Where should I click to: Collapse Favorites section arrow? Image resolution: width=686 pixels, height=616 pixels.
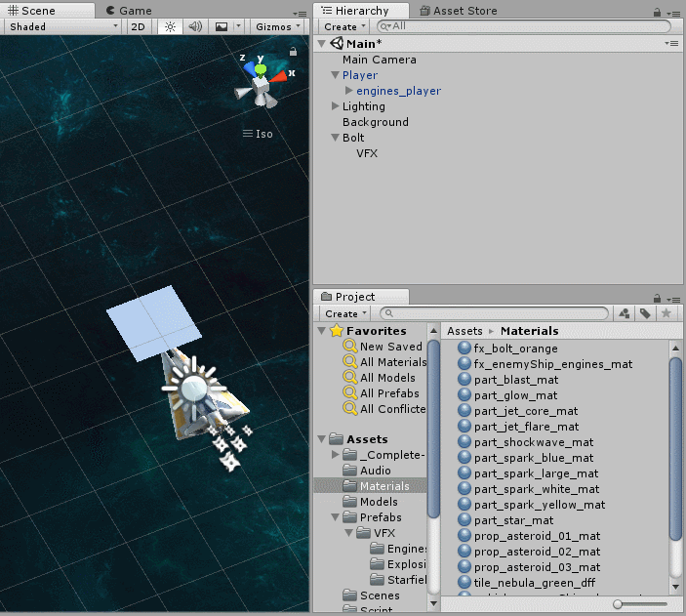pos(322,331)
